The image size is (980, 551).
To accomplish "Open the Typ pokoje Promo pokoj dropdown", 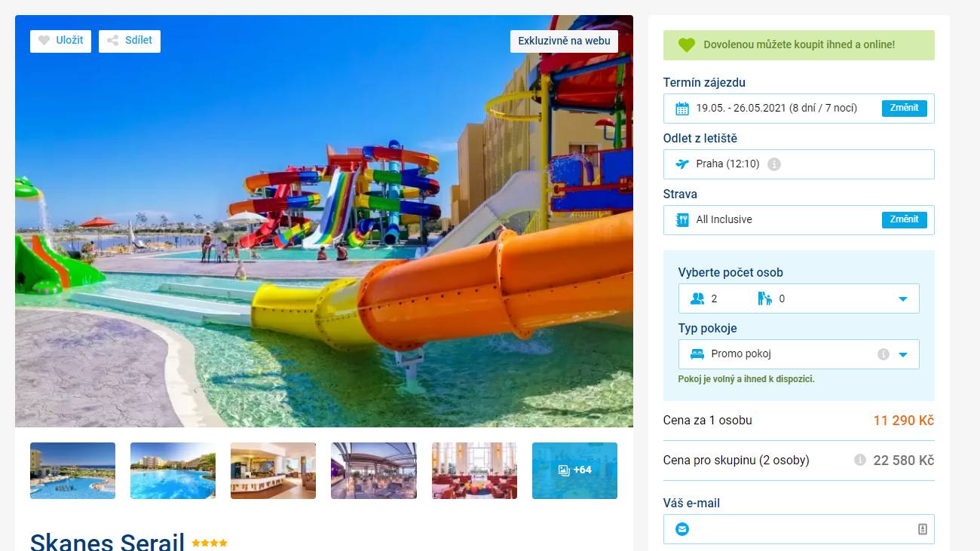I will [799, 354].
